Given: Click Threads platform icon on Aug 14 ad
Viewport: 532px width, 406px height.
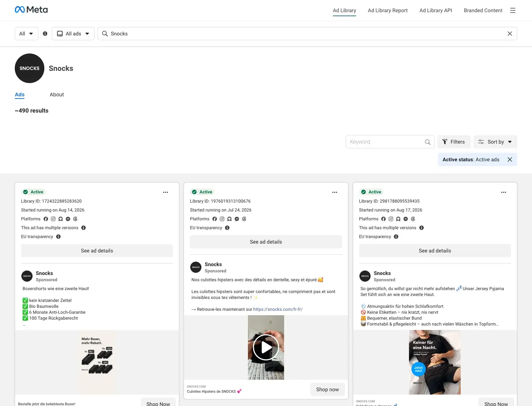Looking at the screenshot, I should [75, 219].
